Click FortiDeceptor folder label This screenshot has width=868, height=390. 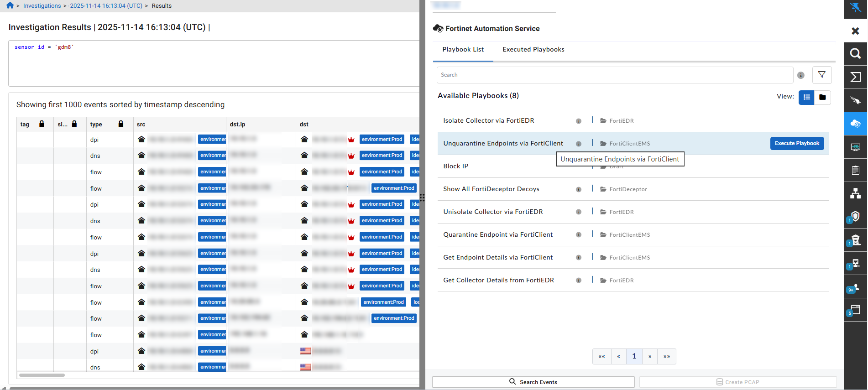coord(623,189)
